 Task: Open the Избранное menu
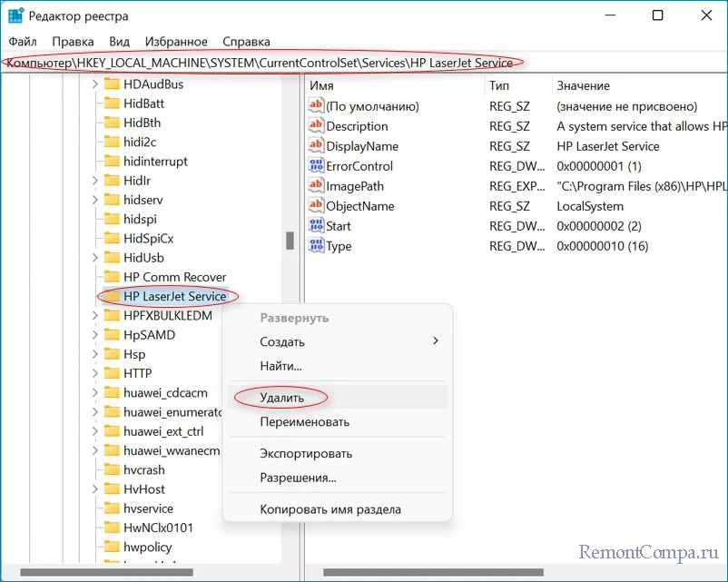tap(176, 42)
